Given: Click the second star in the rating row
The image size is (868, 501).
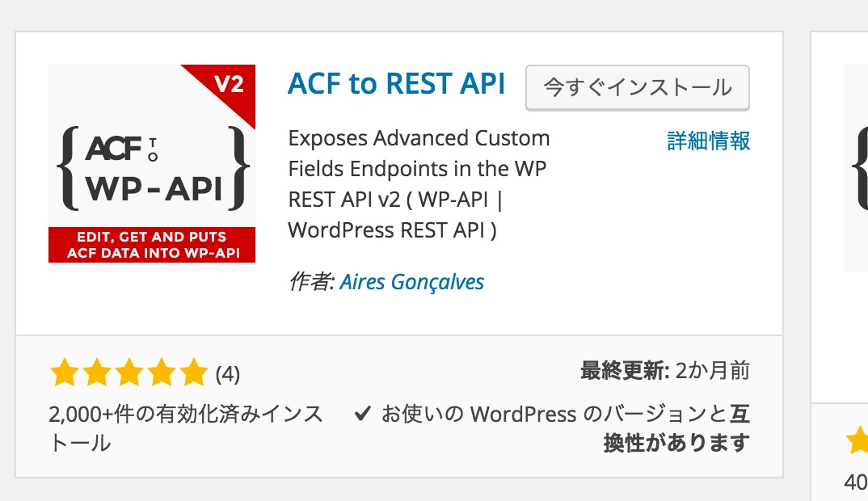Looking at the screenshot, I should click(x=97, y=373).
